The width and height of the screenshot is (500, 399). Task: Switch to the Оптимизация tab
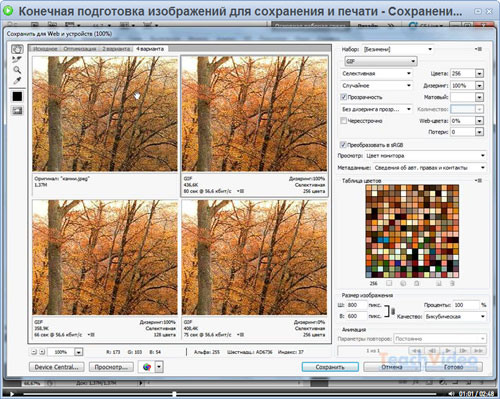pos(80,49)
